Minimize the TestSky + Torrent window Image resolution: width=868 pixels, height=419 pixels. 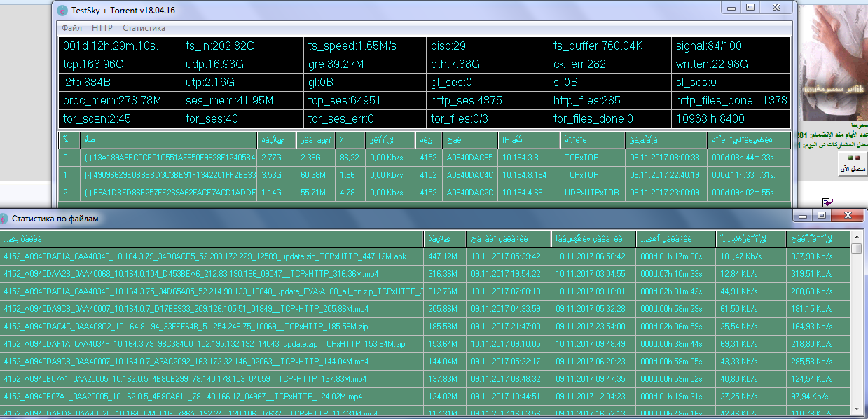pyautogui.click(x=731, y=7)
